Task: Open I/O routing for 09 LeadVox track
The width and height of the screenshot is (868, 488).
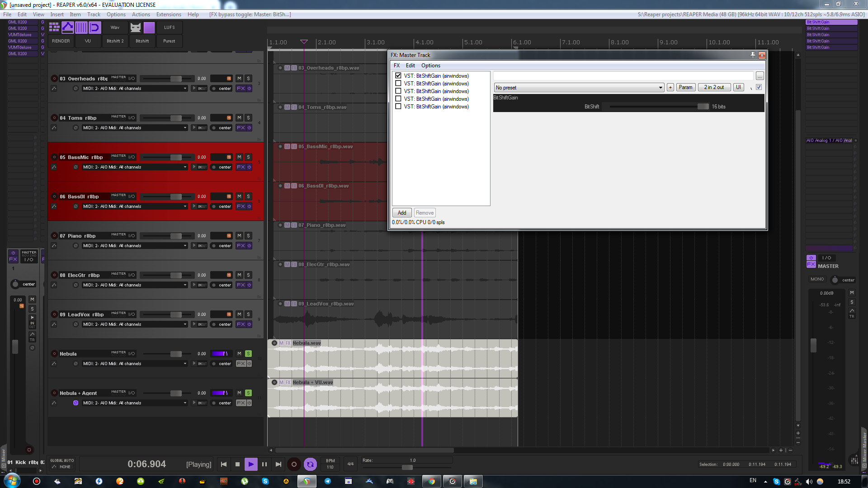Action: coord(132,314)
